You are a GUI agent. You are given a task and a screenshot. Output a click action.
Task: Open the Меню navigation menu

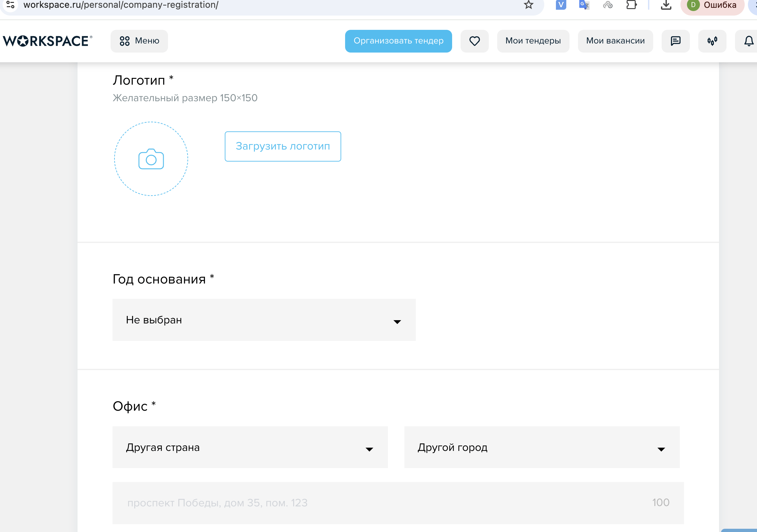[x=139, y=41]
